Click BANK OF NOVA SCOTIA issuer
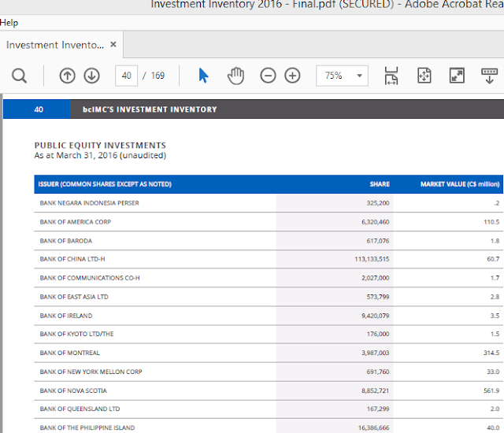The height and width of the screenshot is (433, 504). 73,390
